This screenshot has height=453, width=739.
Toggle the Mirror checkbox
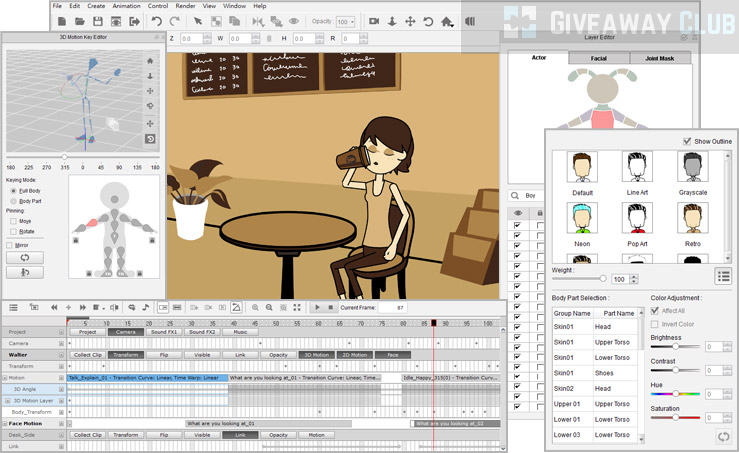click(x=9, y=245)
